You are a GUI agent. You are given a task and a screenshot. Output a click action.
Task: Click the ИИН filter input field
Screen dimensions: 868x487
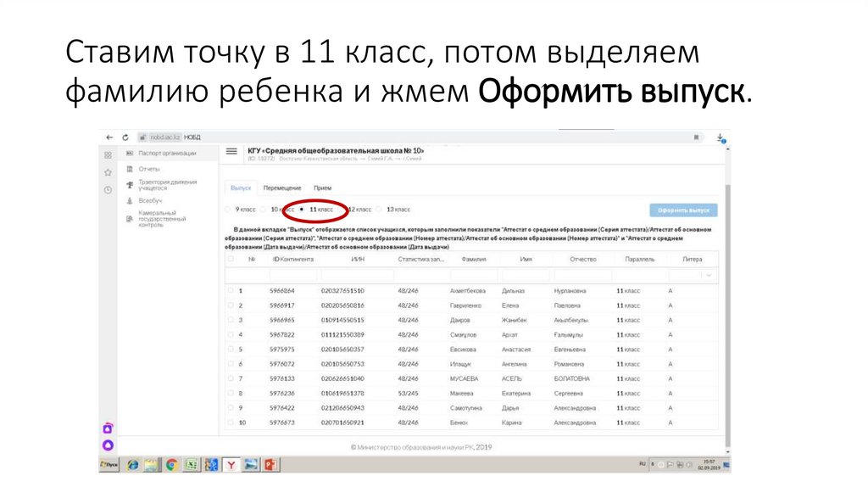tap(358, 275)
